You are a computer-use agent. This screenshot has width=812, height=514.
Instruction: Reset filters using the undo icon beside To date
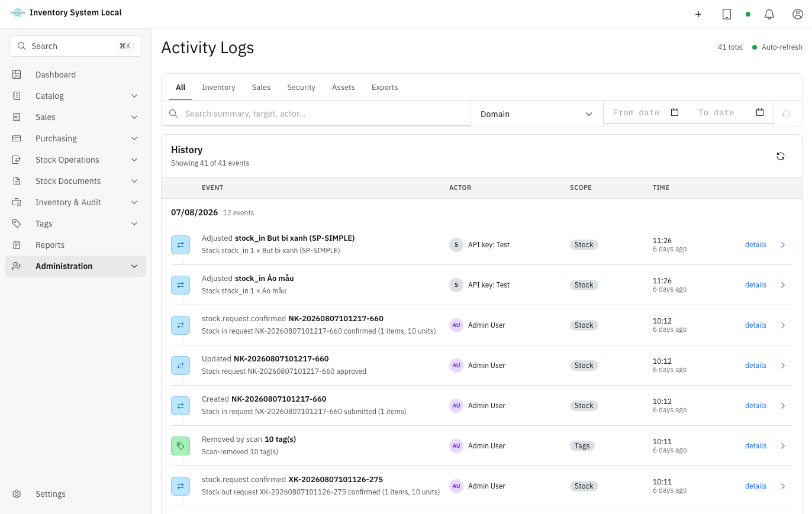click(787, 114)
